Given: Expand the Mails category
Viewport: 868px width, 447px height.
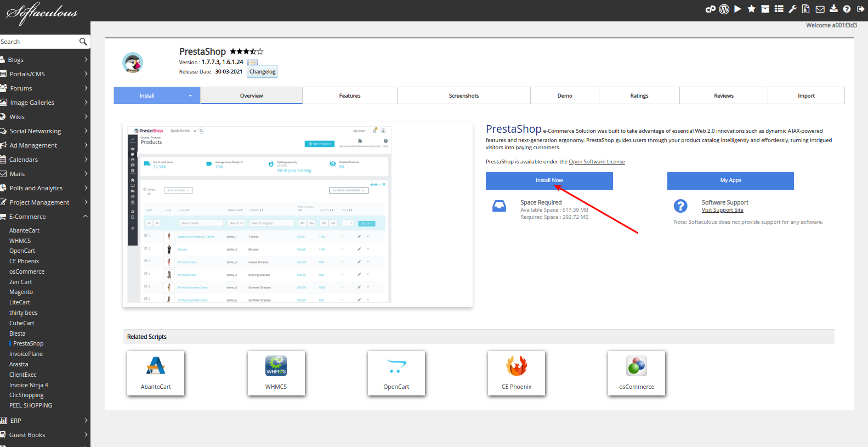Looking at the screenshot, I should click(45, 174).
